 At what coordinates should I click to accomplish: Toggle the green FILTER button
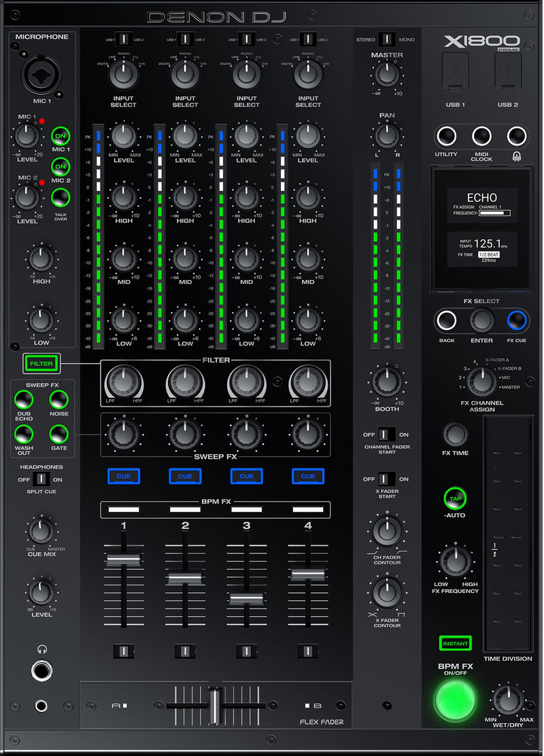[x=41, y=364]
